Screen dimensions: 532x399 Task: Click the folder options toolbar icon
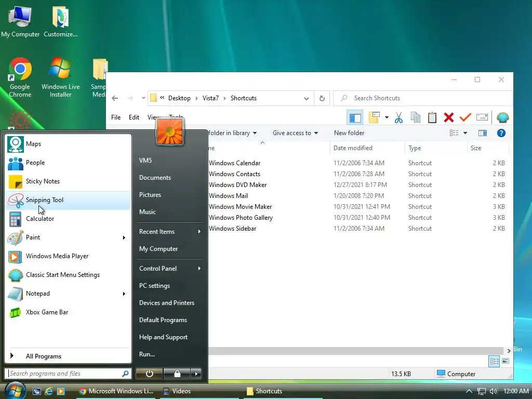pyautogui.click(x=374, y=117)
